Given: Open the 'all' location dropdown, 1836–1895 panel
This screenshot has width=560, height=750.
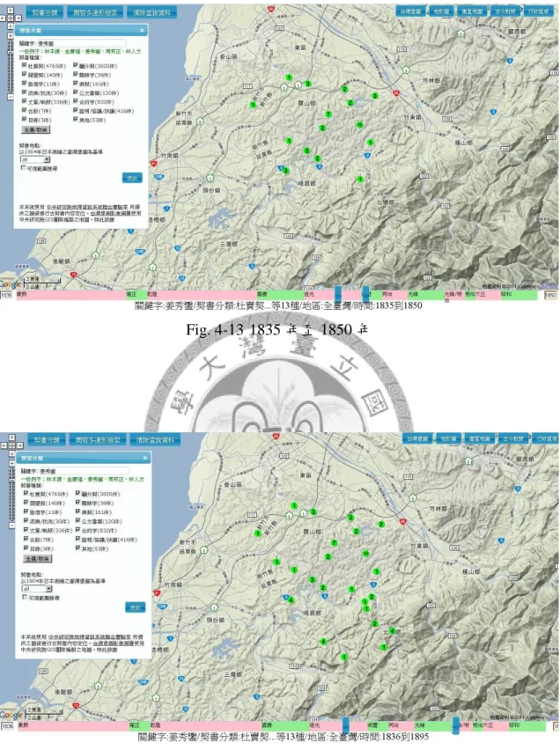Looking at the screenshot, I should [x=36, y=588].
